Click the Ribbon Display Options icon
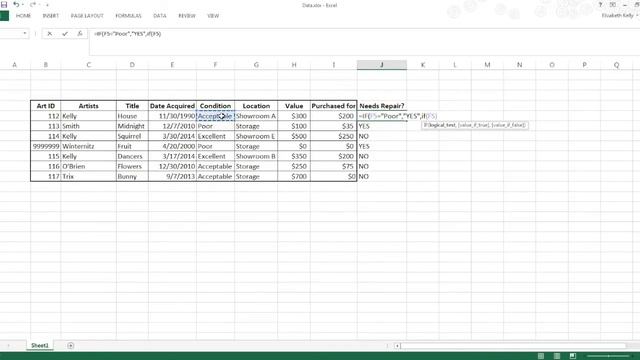Image resolution: width=640 pixels, height=360 pixels. coord(613,4)
